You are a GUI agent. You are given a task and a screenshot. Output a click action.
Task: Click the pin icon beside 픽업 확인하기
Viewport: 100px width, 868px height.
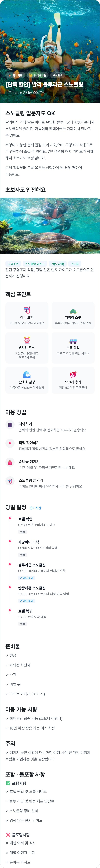[10, 443]
